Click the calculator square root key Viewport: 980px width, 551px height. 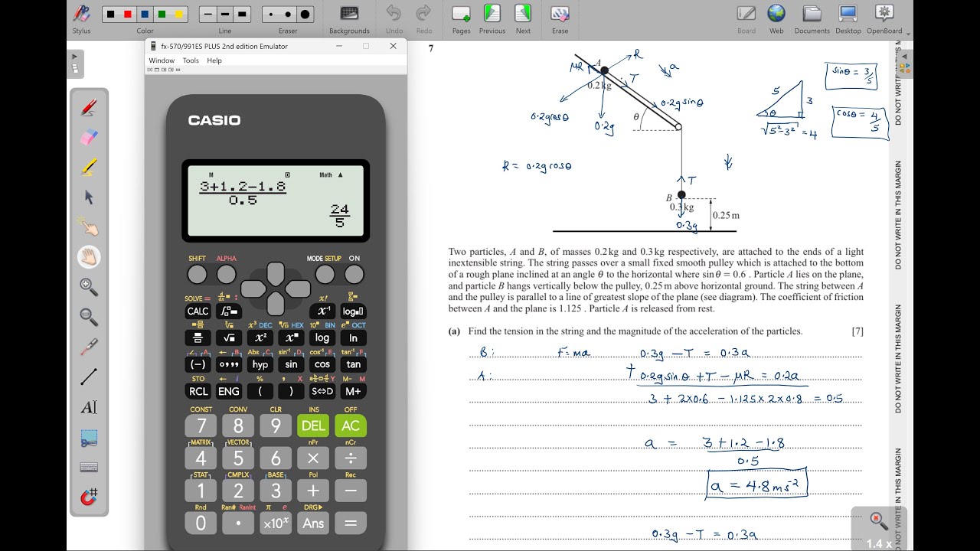click(x=229, y=337)
